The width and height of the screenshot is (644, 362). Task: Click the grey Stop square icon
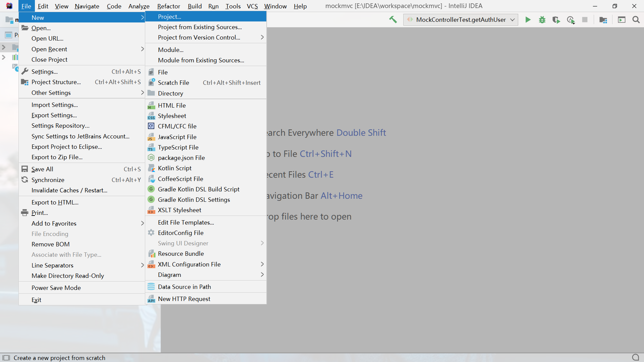[x=585, y=20]
